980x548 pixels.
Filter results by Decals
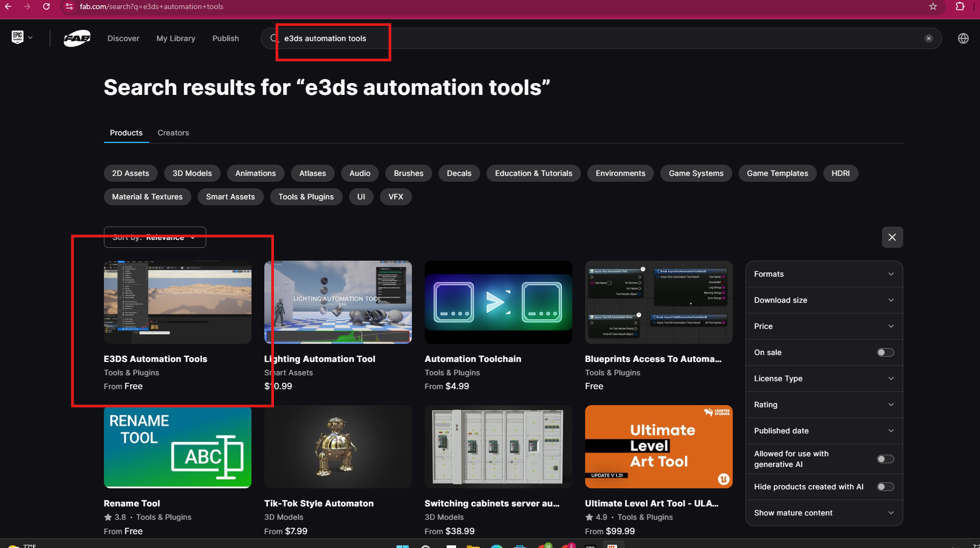[x=459, y=173]
